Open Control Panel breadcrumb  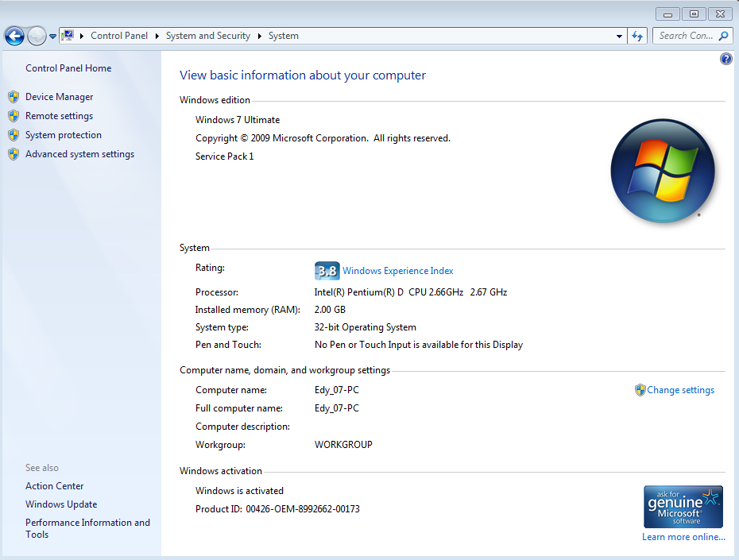point(118,36)
